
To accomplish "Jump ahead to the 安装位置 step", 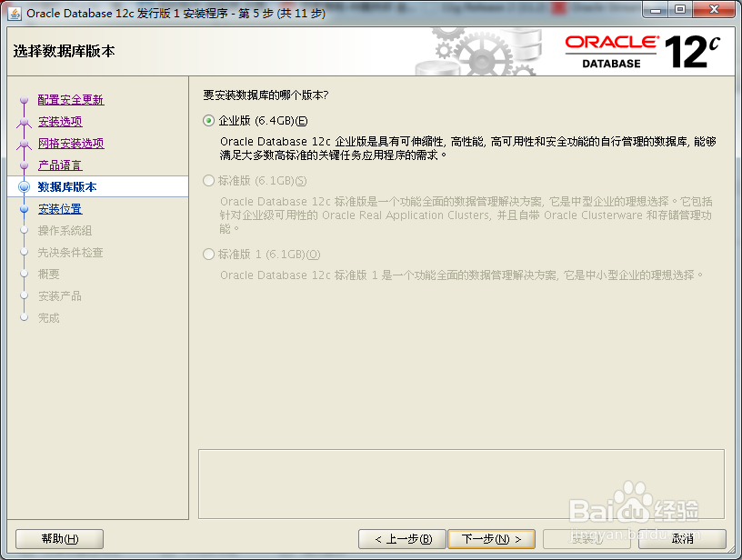I will click(59, 207).
